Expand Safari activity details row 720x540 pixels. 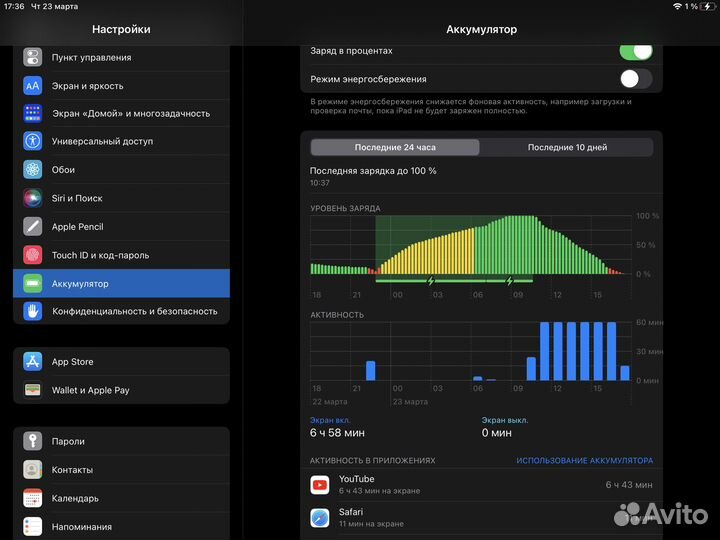tap(481, 517)
